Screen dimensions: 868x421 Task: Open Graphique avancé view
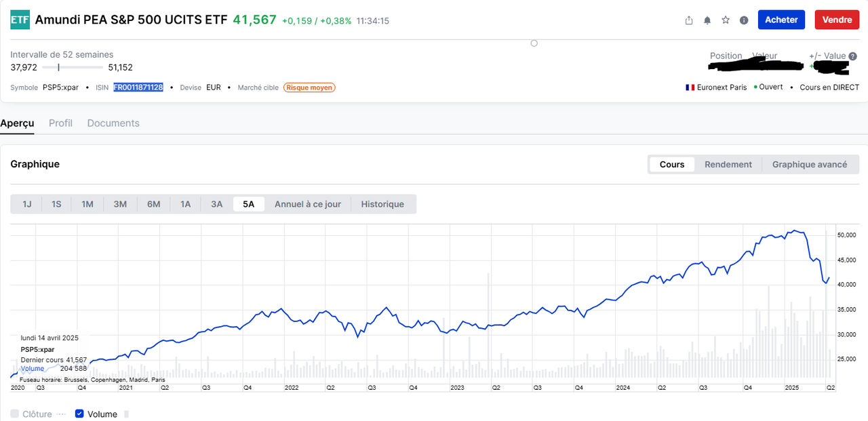[x=810, y=164]
